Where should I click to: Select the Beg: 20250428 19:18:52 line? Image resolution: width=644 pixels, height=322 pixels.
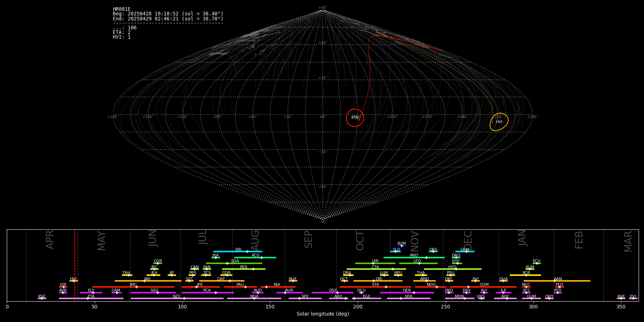click(168, 14)
